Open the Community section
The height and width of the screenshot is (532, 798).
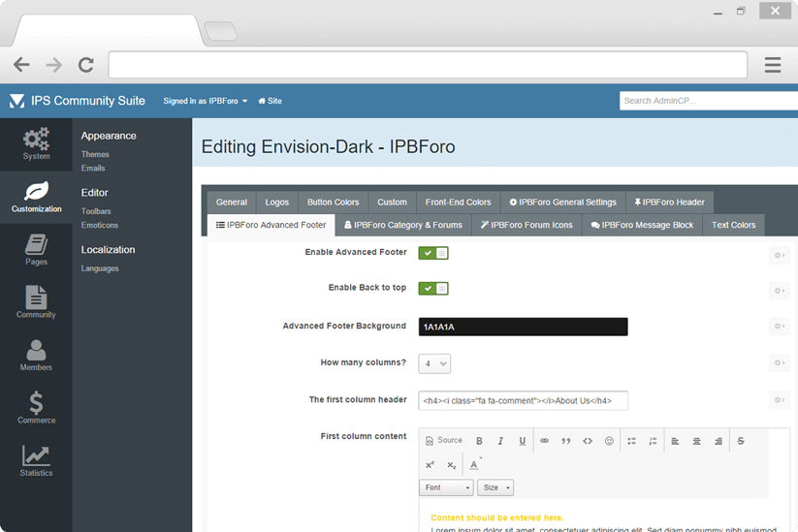tap(36, 302)
